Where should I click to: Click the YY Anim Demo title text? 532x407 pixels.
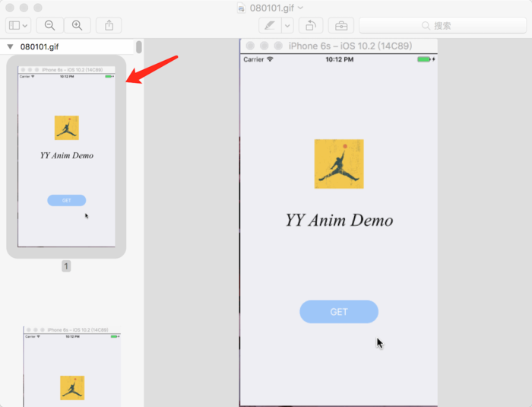339,221
